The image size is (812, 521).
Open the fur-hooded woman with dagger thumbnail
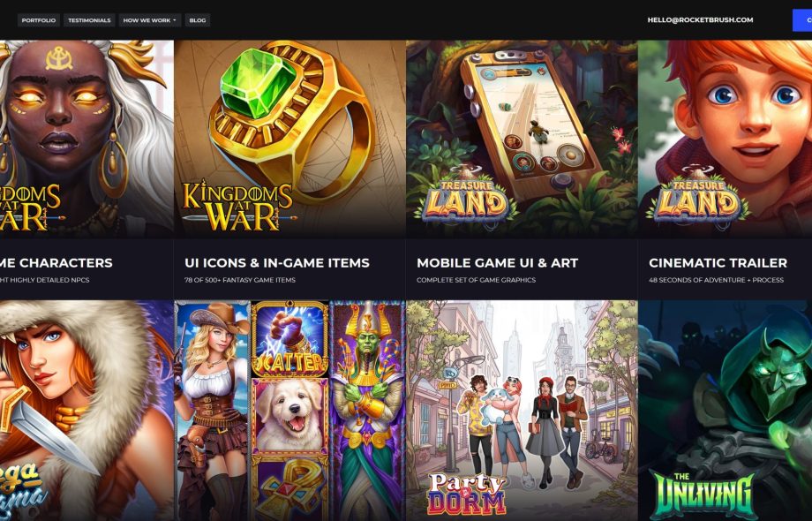86,411
